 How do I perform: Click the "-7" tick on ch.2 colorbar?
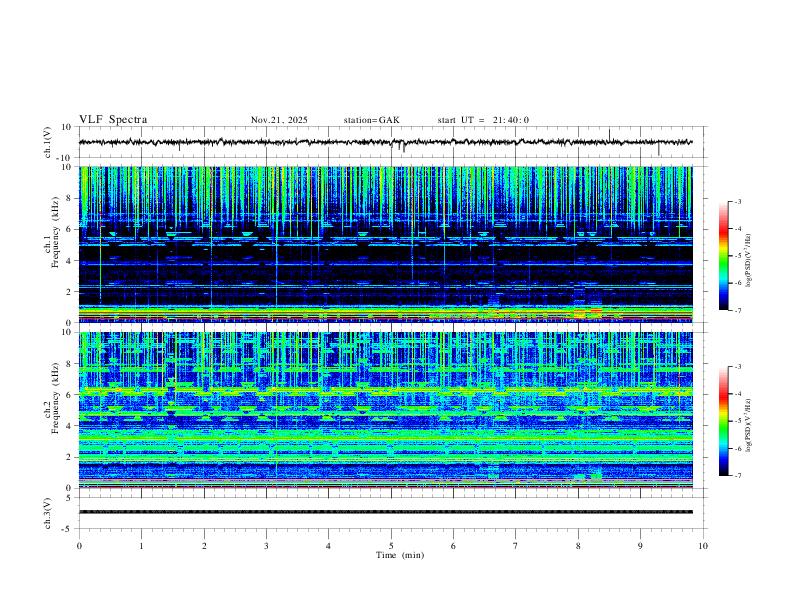click(738, 476)
